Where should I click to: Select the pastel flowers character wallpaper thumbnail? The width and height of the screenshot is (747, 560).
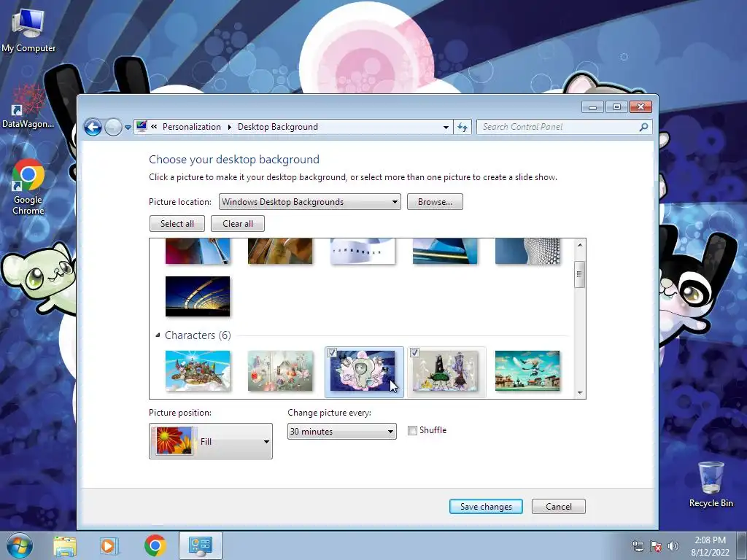click(x=280, y=371)
